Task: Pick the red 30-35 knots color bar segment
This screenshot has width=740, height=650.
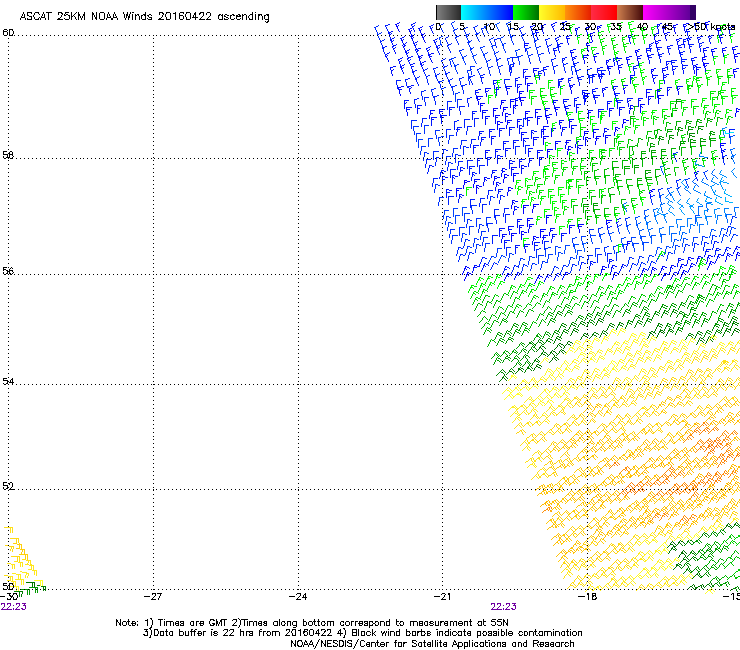Action: pos(604,12)
